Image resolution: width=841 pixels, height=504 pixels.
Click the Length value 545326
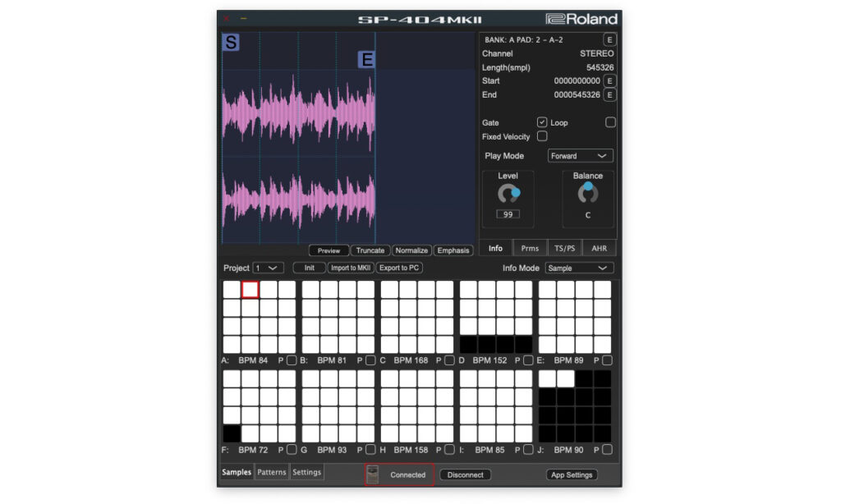600,67
